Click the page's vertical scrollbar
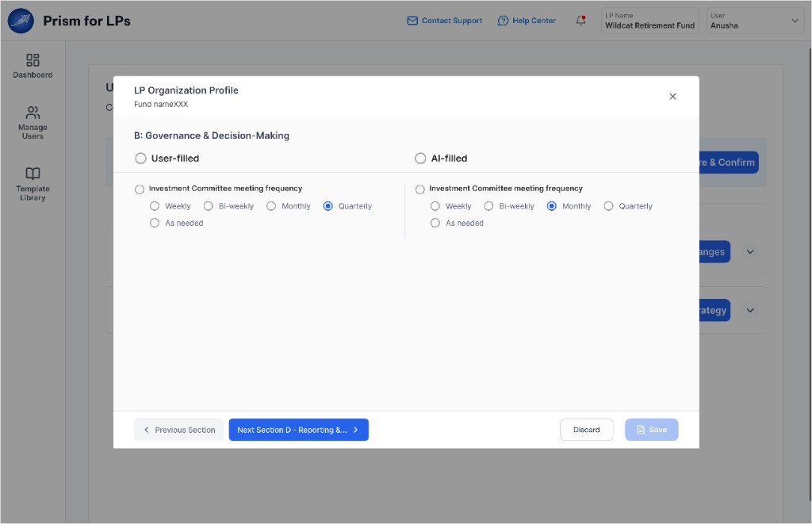Screen dimensions: 812x524 tap(810, 274)
